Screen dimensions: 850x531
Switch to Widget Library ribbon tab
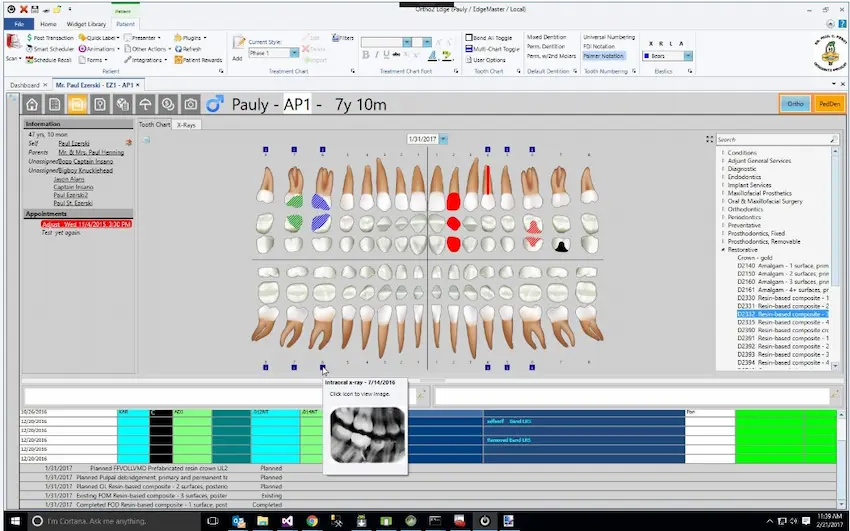[x=86, y=24]
